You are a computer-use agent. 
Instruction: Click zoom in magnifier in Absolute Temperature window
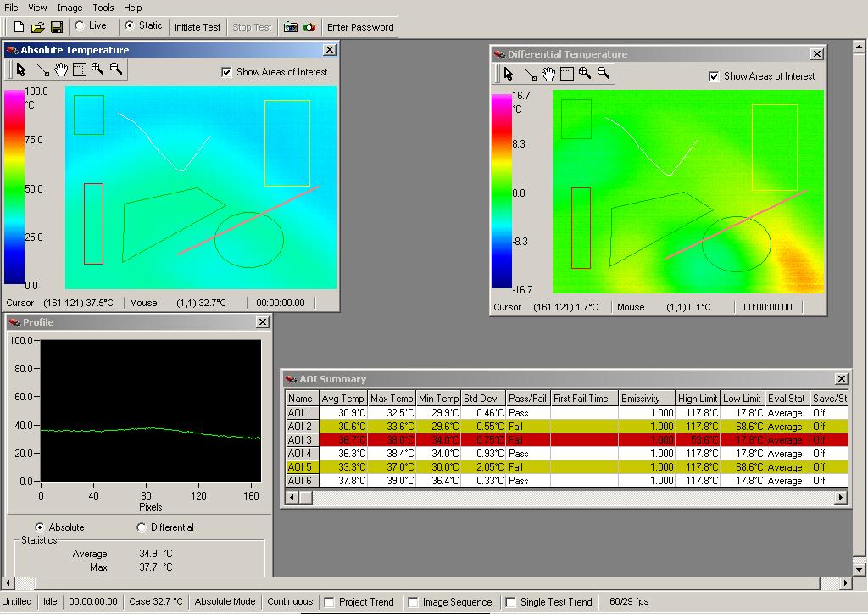pos(97,70)
